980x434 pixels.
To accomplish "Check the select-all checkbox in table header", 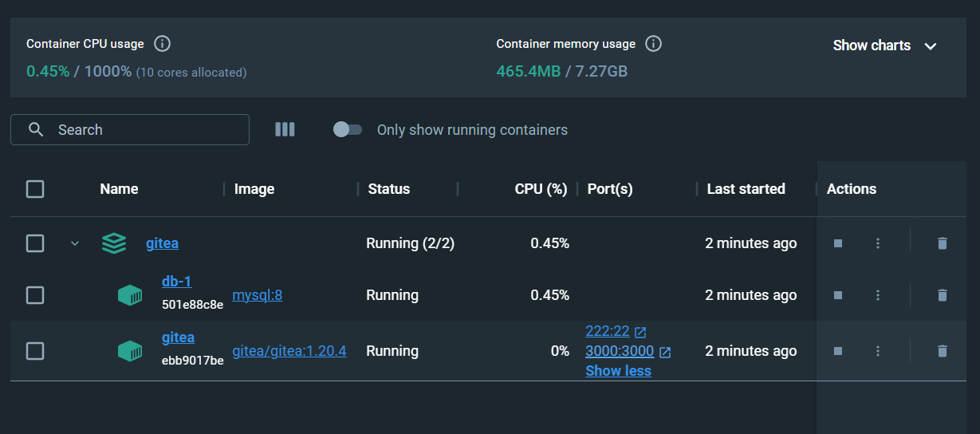I will (x=35, y=189).
